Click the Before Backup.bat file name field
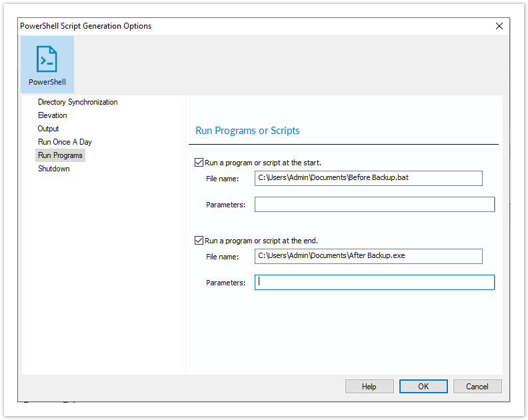This screenshot has height=420, width=528. [x=369, y=178]
